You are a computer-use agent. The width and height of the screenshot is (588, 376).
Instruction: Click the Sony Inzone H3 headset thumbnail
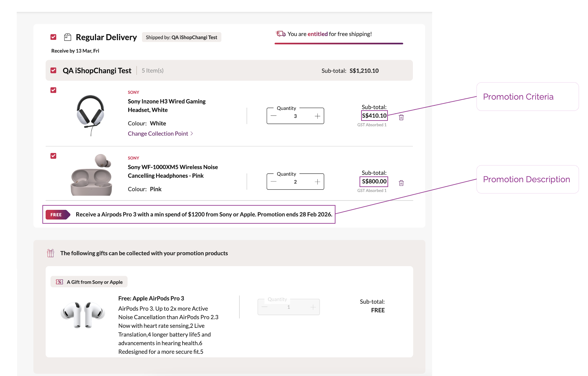pos(91,114)
